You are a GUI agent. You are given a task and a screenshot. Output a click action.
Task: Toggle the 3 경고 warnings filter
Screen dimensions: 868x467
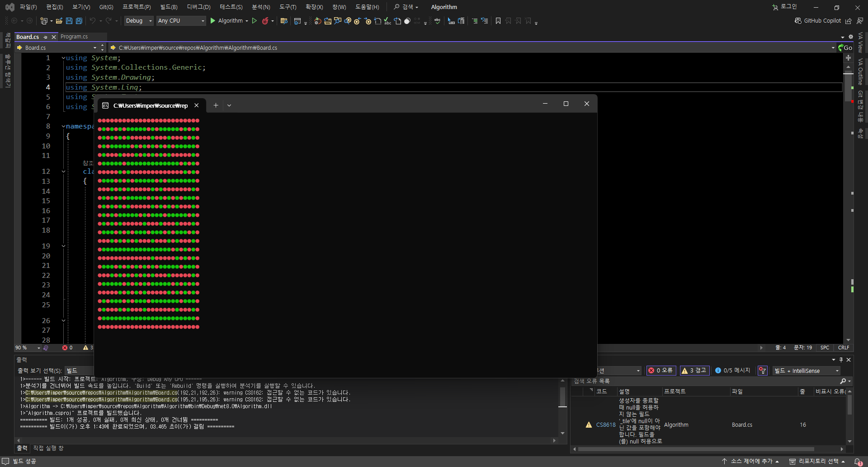tap(694, 371)
